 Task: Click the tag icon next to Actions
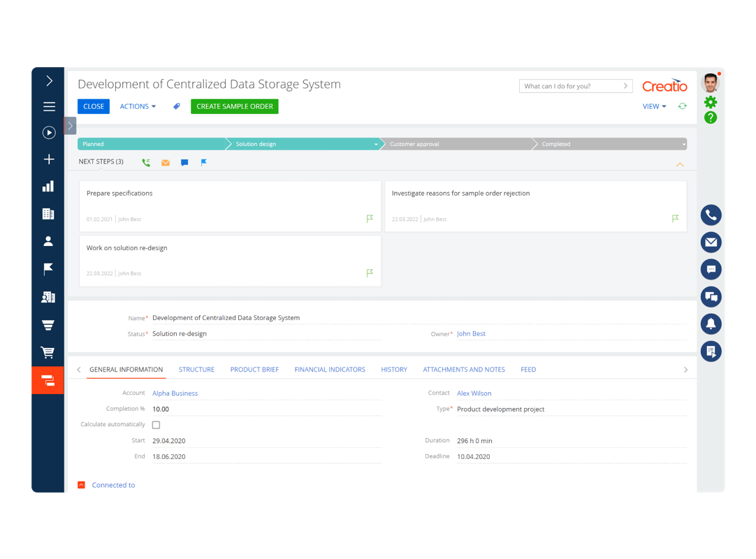click(x=177, y=106)
